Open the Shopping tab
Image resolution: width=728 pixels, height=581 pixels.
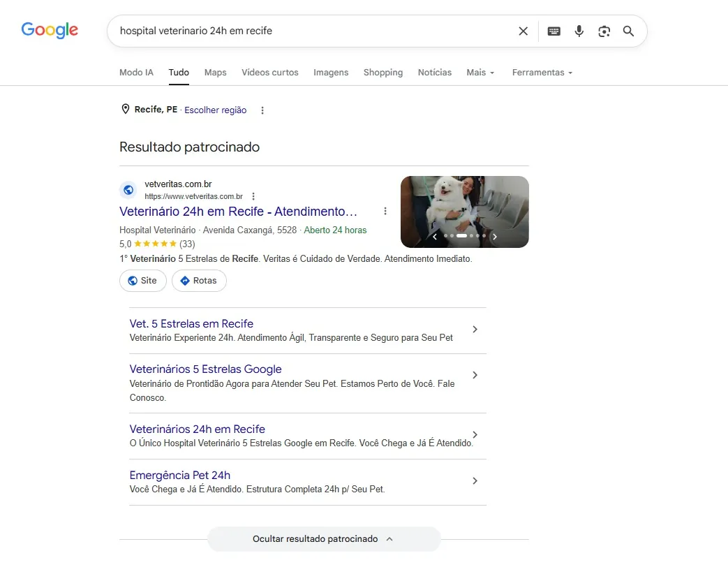coord(383,73)
